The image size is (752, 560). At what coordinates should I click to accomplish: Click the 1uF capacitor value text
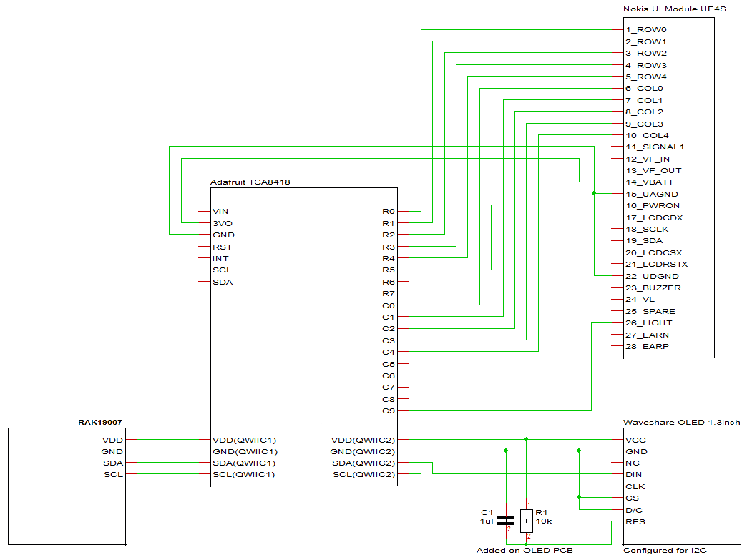[x=488, y=521]
